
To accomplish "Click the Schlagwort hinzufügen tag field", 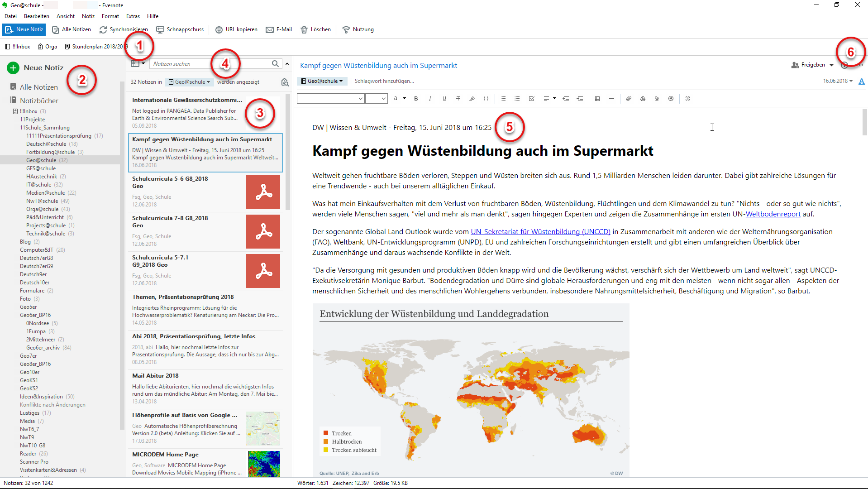I will click(x=384, y=81).
